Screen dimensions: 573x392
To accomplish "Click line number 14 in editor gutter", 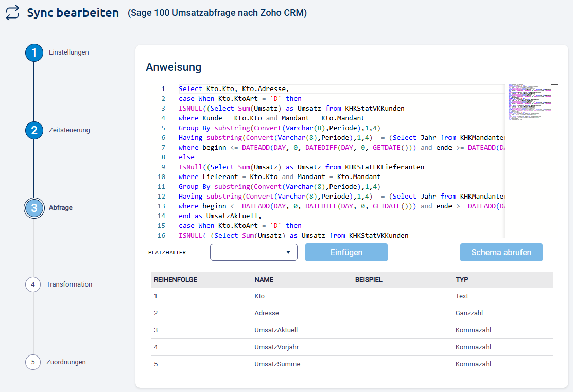I will tap(162, 216).
